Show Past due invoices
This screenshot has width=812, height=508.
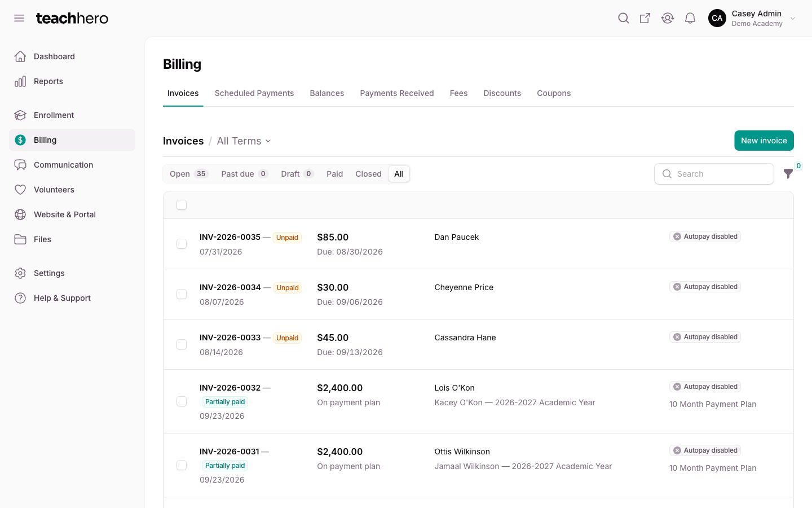point(244,174)
